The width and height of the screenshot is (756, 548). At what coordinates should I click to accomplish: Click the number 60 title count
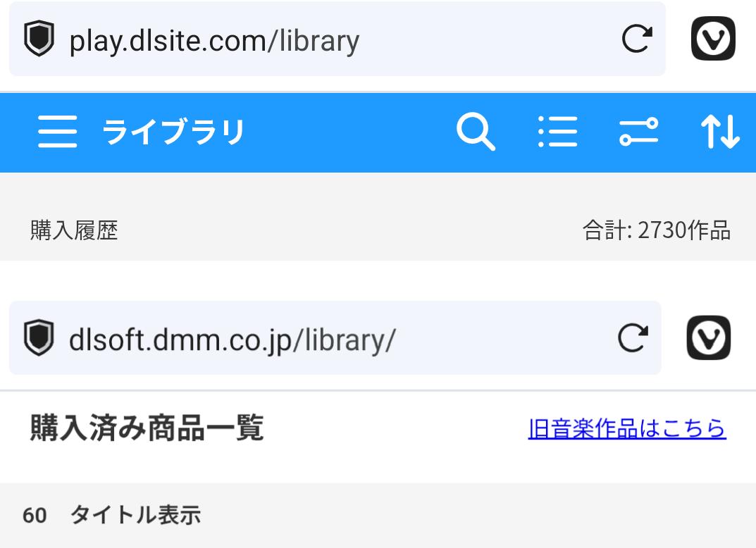pyautogui.click(x=35, y=516)
